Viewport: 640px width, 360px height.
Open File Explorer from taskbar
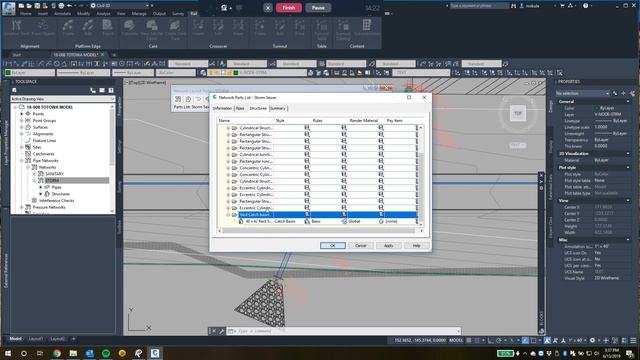(x=73, y=353)
